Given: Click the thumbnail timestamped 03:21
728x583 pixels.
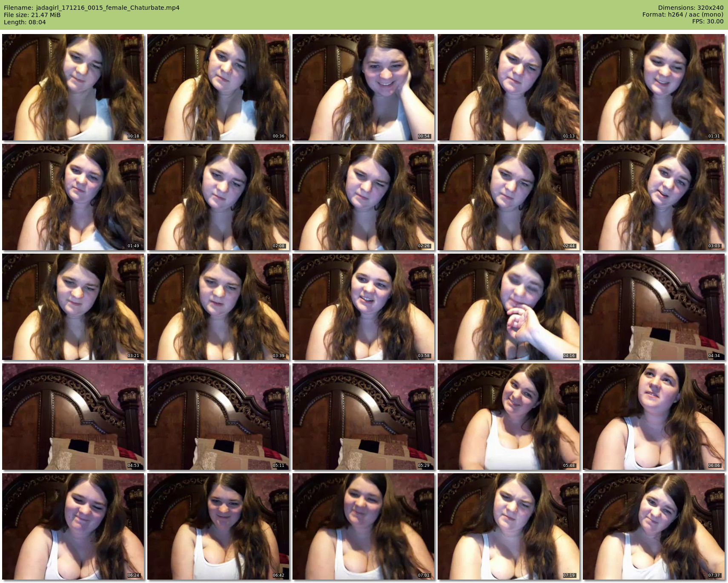Looking at the screenshot, I should [73, 307].
